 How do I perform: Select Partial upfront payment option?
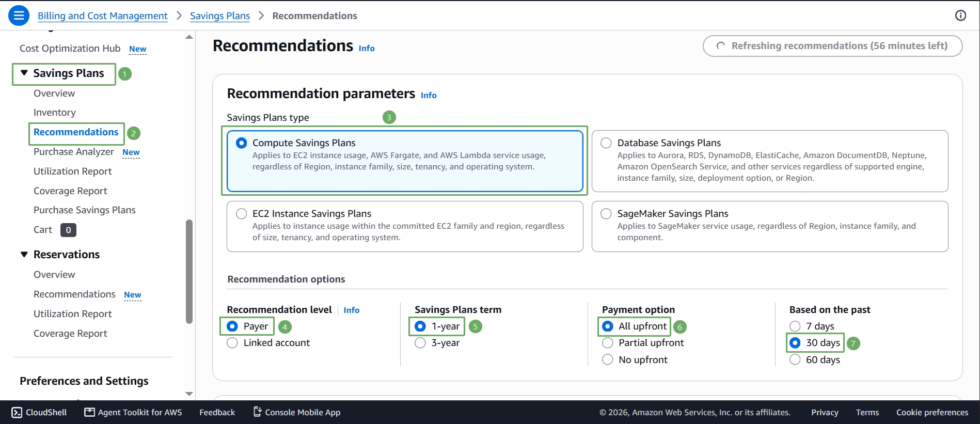608,343
